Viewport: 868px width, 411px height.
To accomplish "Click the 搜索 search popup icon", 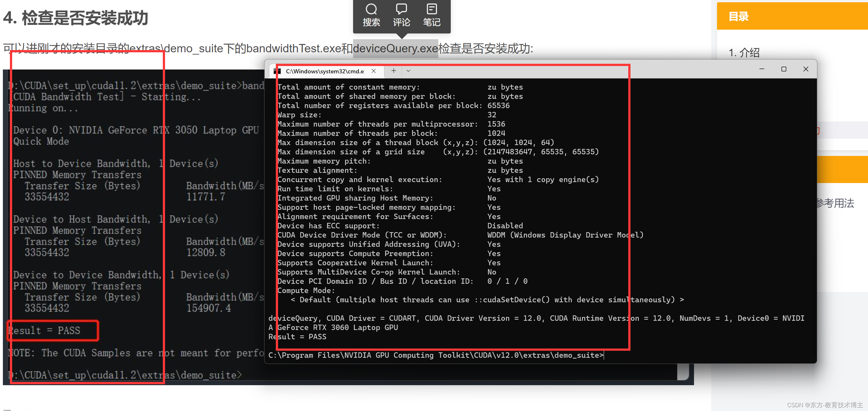I will (371, 16).
